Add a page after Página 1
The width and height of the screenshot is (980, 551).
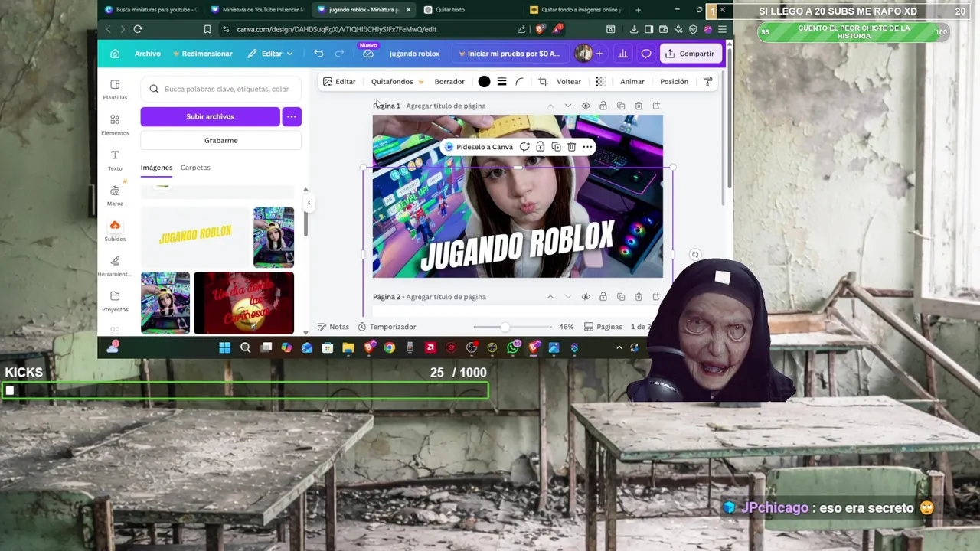[x=656, y=106]
